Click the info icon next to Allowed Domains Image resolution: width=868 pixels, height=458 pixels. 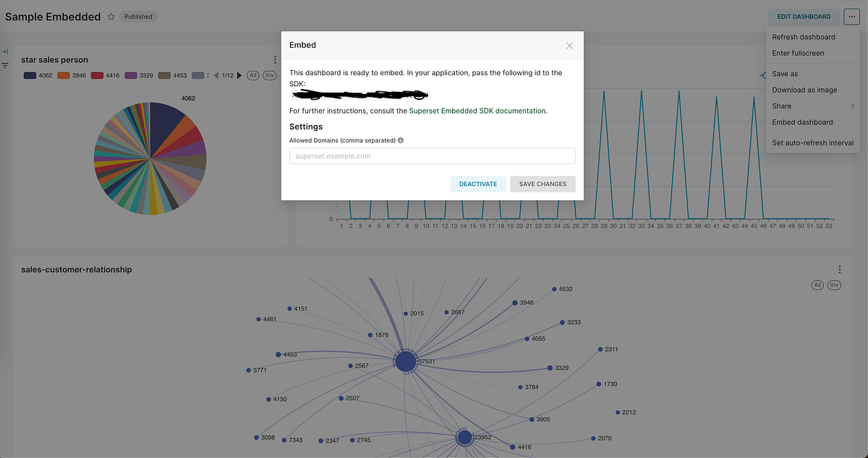coord(401,140)
